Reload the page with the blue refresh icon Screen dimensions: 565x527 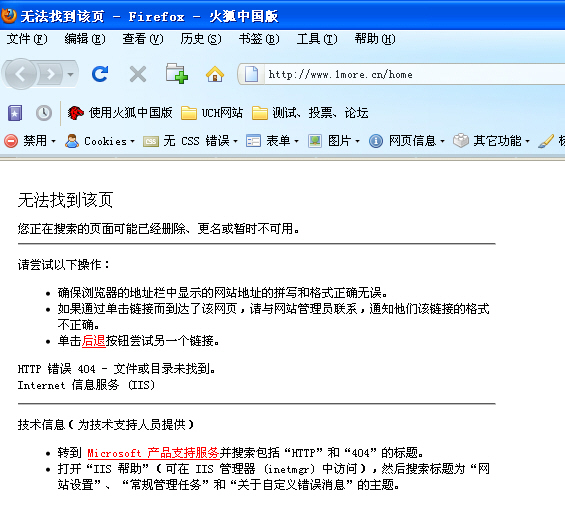(x=100, y=74)
